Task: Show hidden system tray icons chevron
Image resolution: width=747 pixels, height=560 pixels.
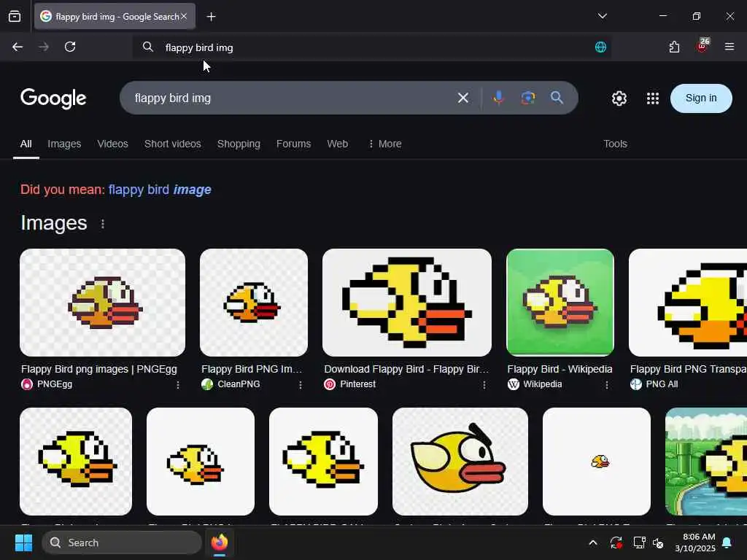Action: point(593,542)
